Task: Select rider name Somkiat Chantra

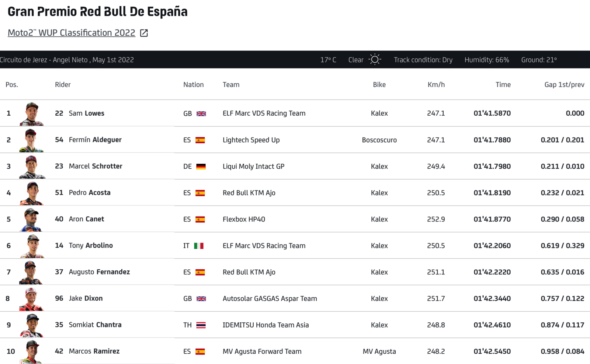Action: tap(95, 325)
